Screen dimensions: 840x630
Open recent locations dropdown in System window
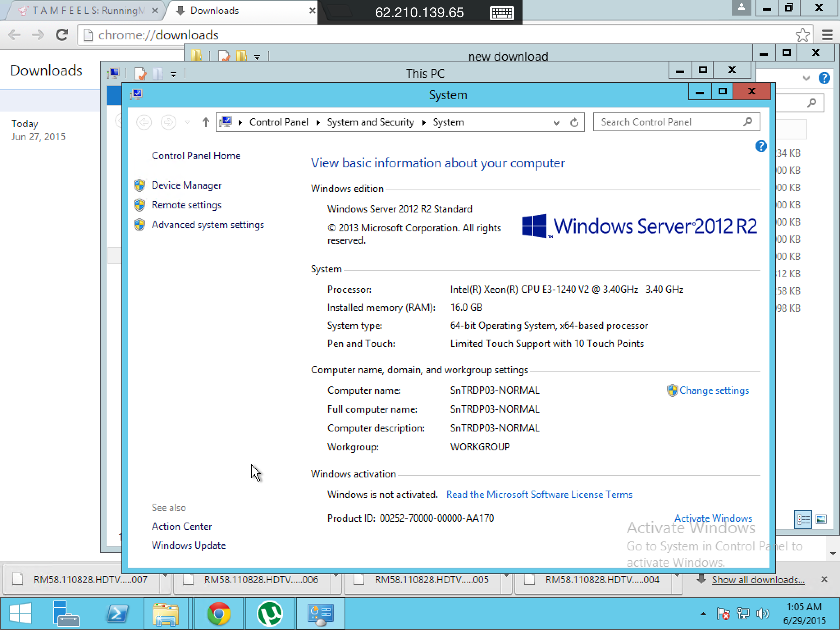[x=187, y=122]
